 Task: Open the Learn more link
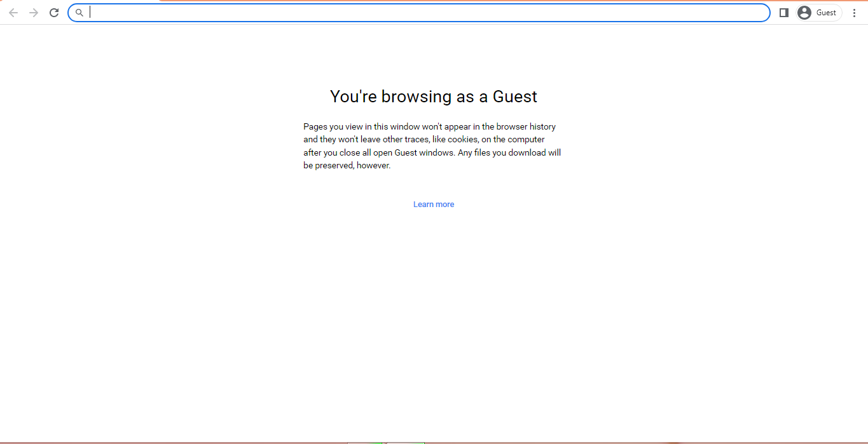pos(434,205)
